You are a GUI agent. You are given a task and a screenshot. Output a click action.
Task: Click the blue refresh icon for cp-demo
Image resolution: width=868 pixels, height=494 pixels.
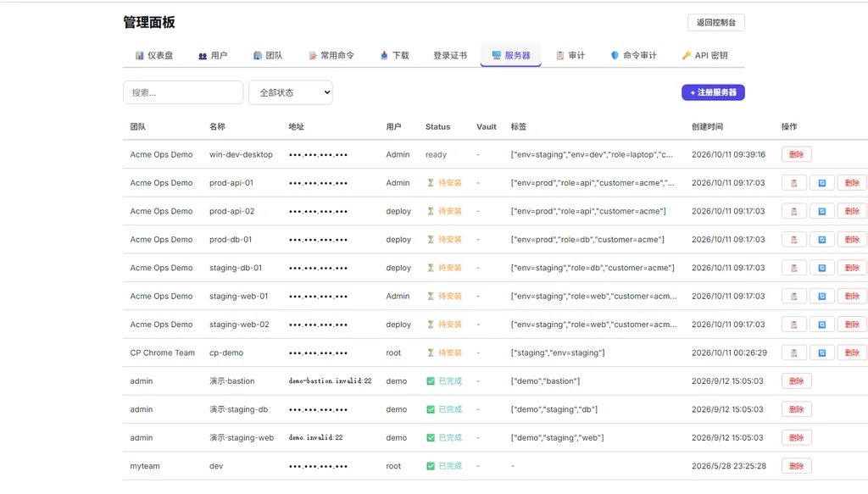[x=822, y=353]
